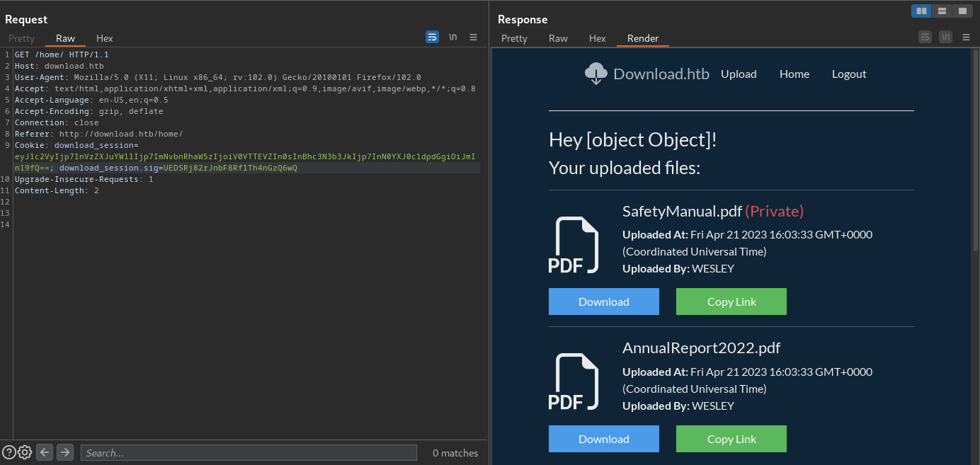980x465 pixels.
Task: Toggle non-printable characters \n in Request panel
Action: point(452,37)
